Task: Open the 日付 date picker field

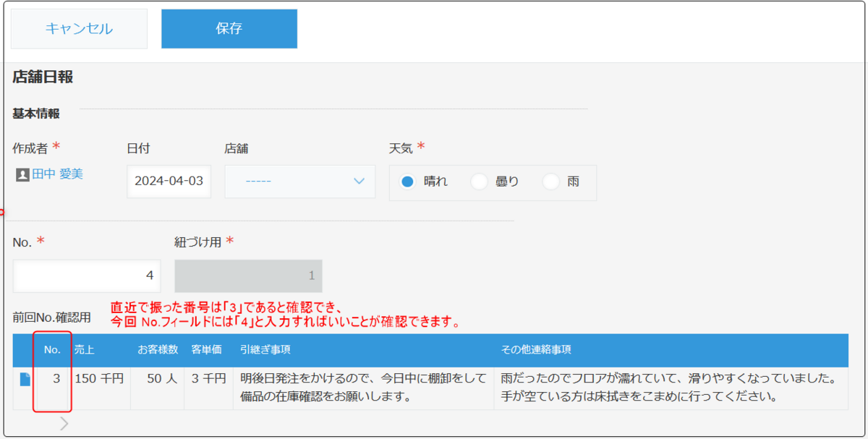Action: [x=169, y=182]
